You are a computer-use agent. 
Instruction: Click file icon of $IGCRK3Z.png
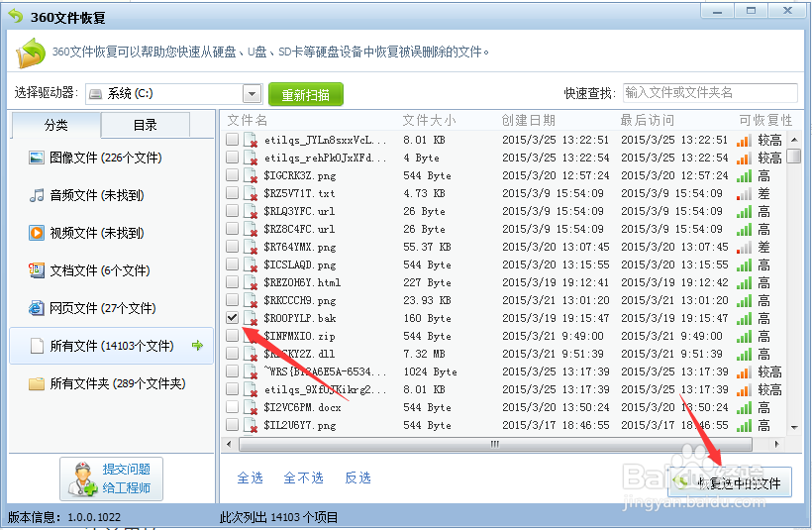[251, 175]
